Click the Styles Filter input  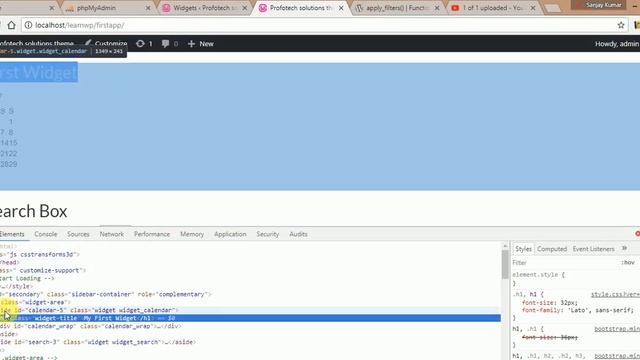tap(563, 263)
